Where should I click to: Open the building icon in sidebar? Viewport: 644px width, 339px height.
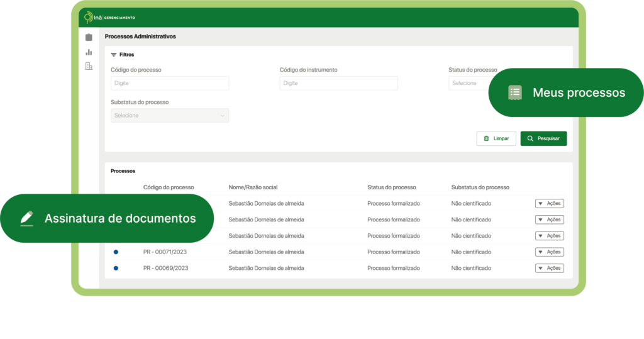[x=89, y=66]
